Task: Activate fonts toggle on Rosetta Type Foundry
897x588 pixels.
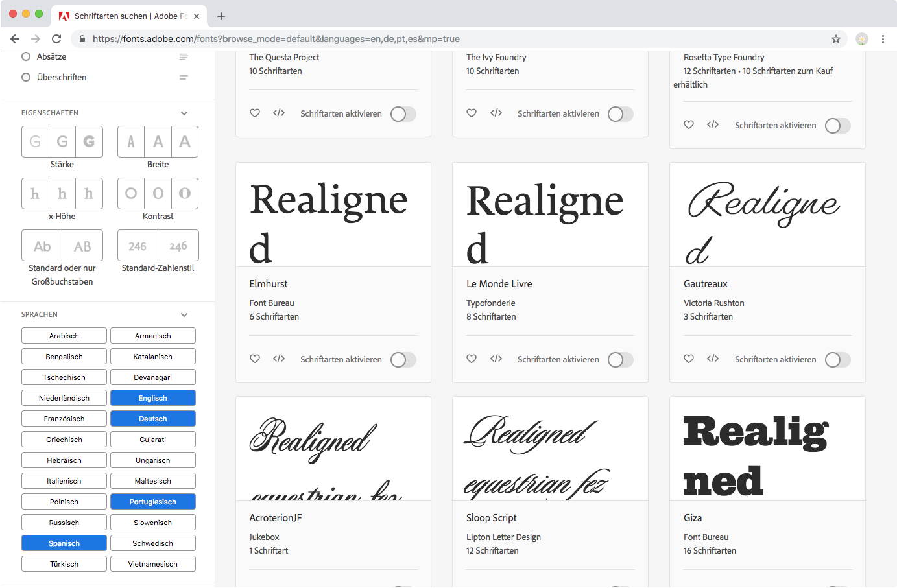Action: 837,125
